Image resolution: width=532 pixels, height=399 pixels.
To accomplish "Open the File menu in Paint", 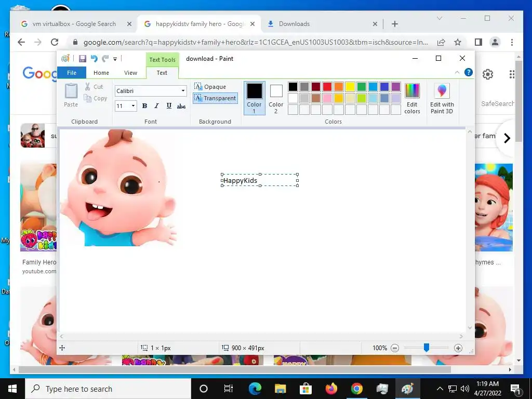I will [x=72, y=73].
